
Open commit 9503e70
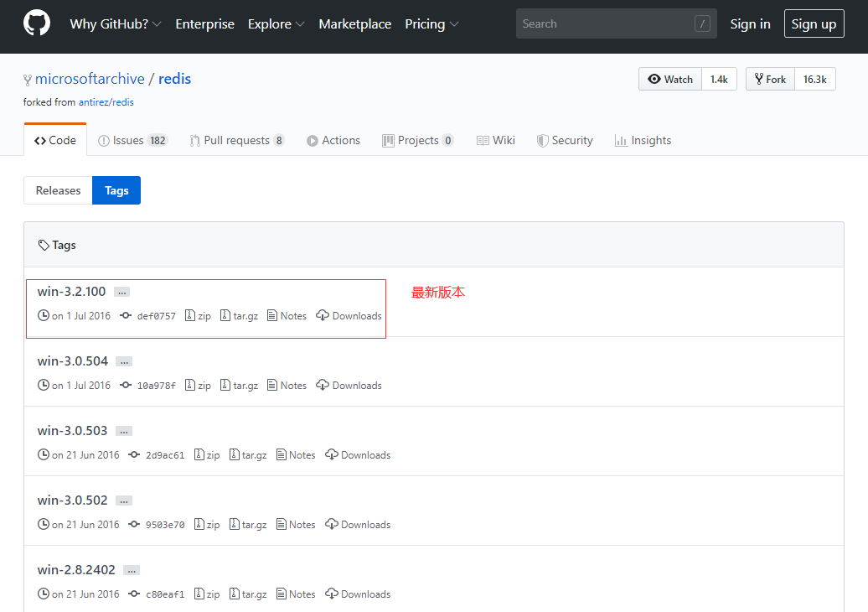tap(165, 525)
